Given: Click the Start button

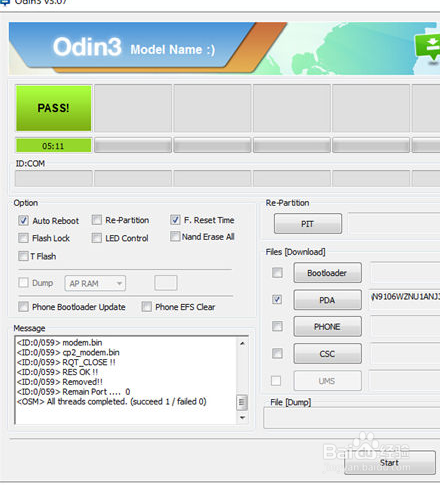Looking at the screenshot, I should tap(390, 463).
